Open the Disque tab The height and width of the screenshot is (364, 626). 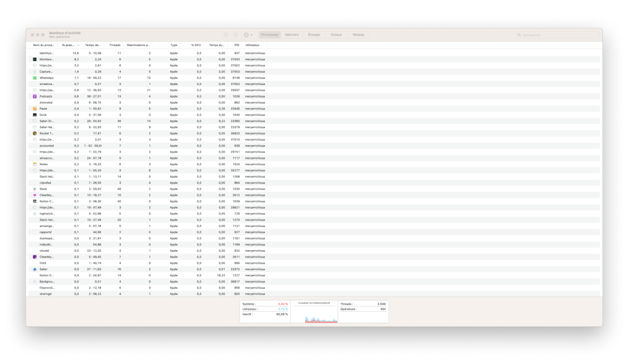pyautogui.click(x=336, y=35)
